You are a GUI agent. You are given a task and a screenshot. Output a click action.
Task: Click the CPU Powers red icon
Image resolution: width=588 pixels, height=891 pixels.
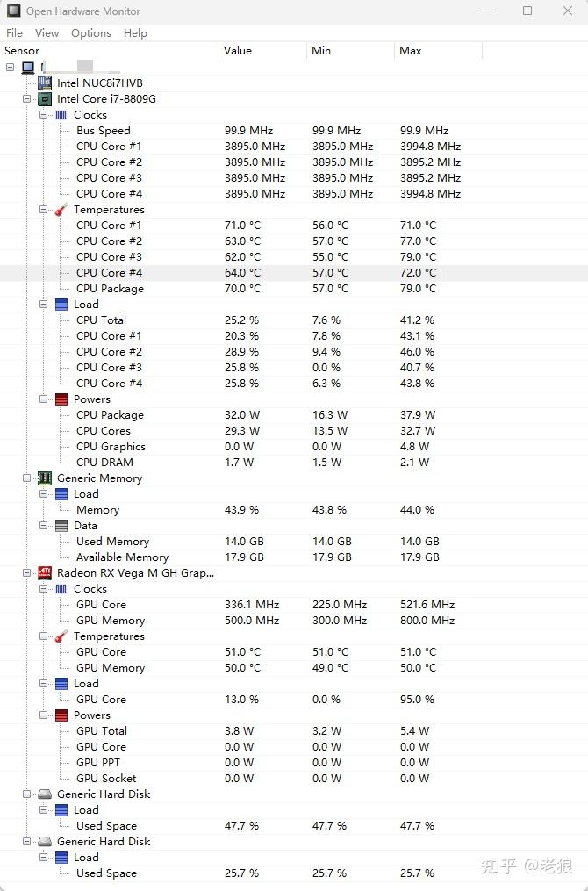61,399
